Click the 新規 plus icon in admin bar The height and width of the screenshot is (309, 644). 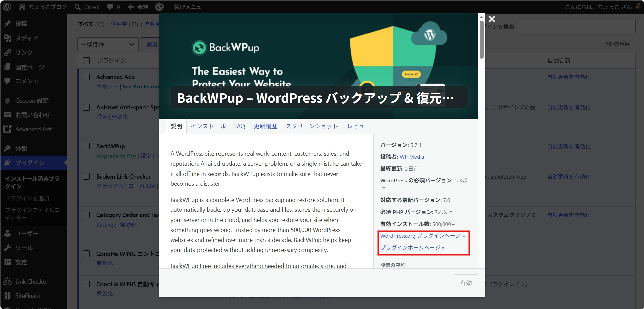pos(130,7)
